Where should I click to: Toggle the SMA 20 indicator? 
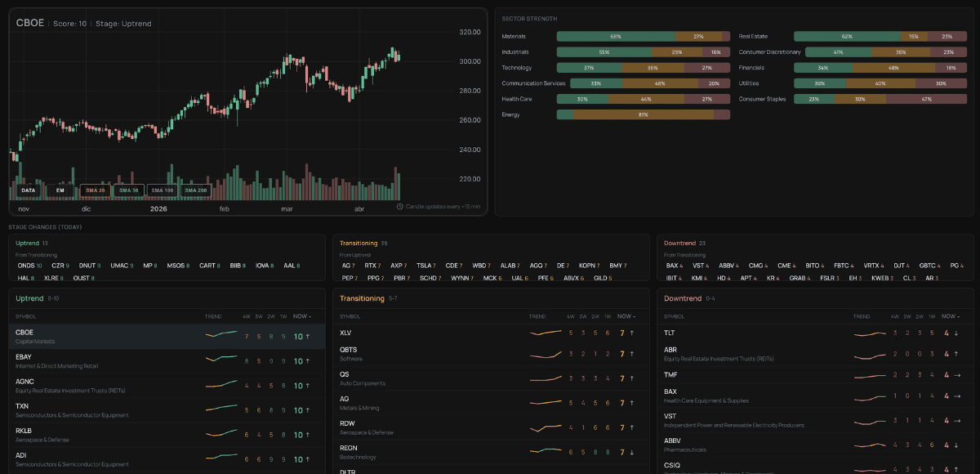96,190
